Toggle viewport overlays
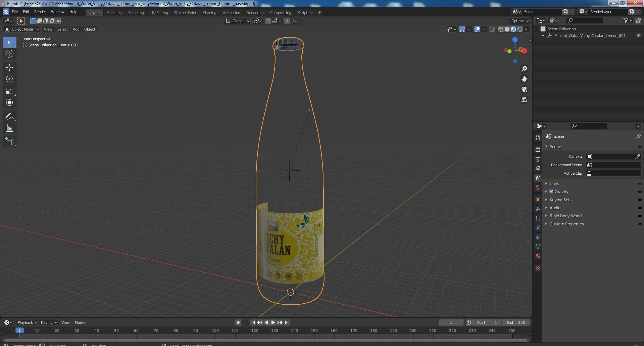This screenshot has height=346, width=644. (x=477, y=29)
